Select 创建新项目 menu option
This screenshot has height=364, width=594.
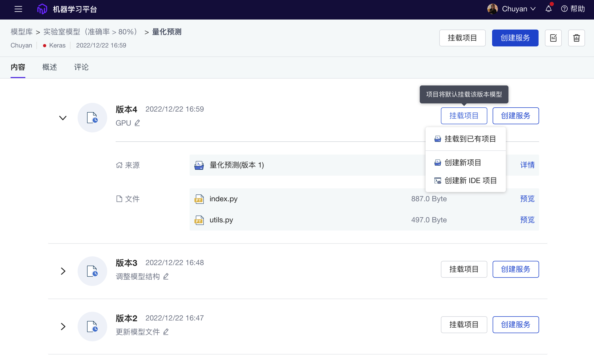click(465, 162)
